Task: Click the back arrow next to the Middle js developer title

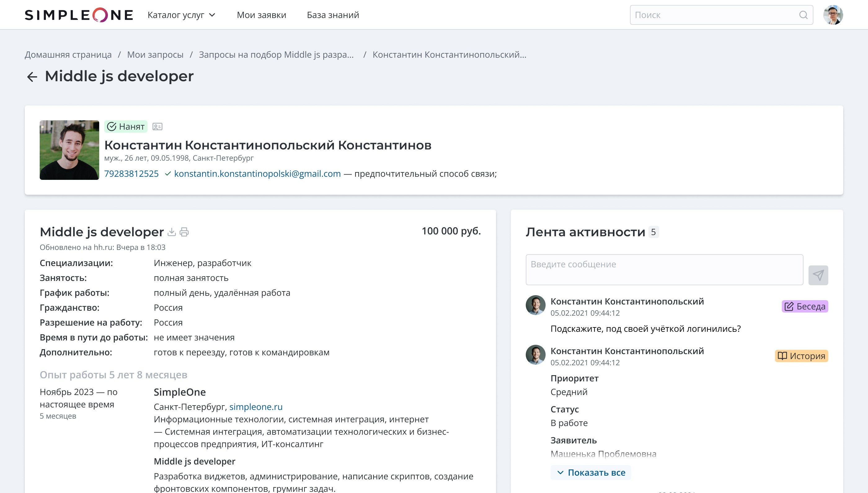Action: tap(32, 77)
